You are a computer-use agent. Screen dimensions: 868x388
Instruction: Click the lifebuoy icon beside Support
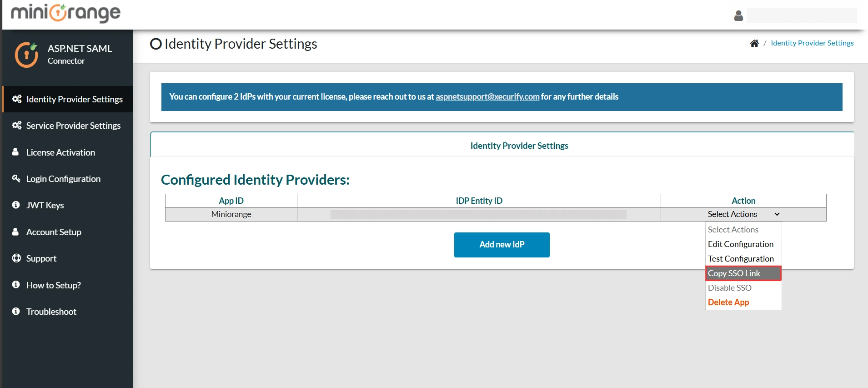pyautogui.click(x=16, y=258)
